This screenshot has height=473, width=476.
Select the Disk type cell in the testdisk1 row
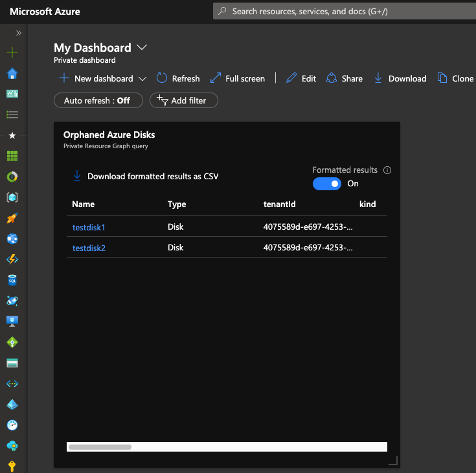176,226
